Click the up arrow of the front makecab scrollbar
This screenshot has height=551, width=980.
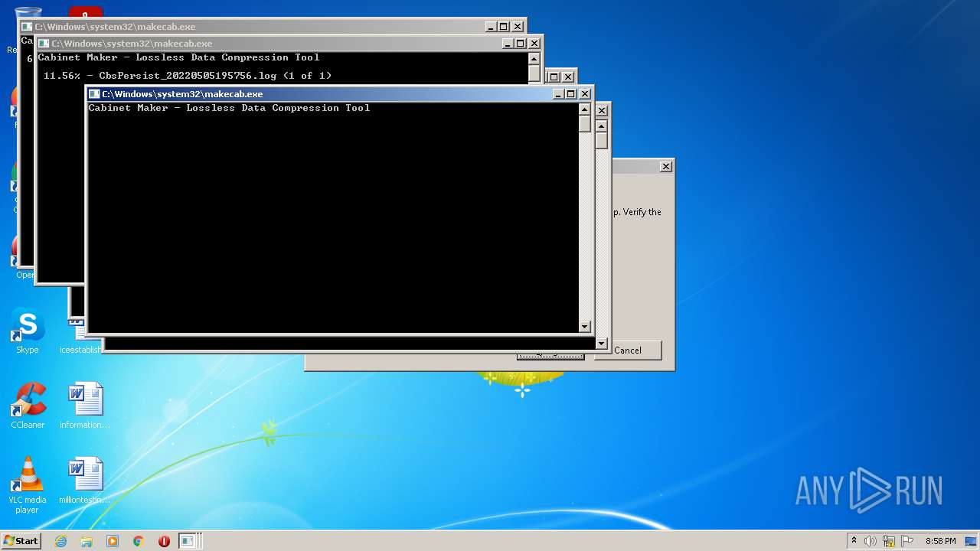pyautogui.click(x=585, y=109)
